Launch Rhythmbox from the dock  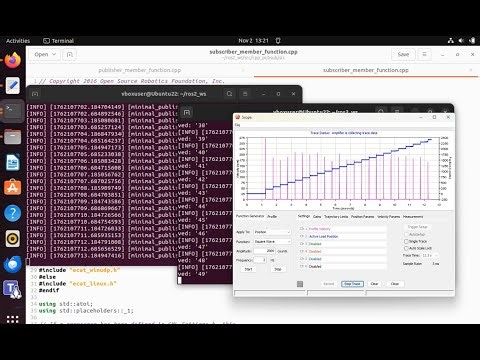13,239
